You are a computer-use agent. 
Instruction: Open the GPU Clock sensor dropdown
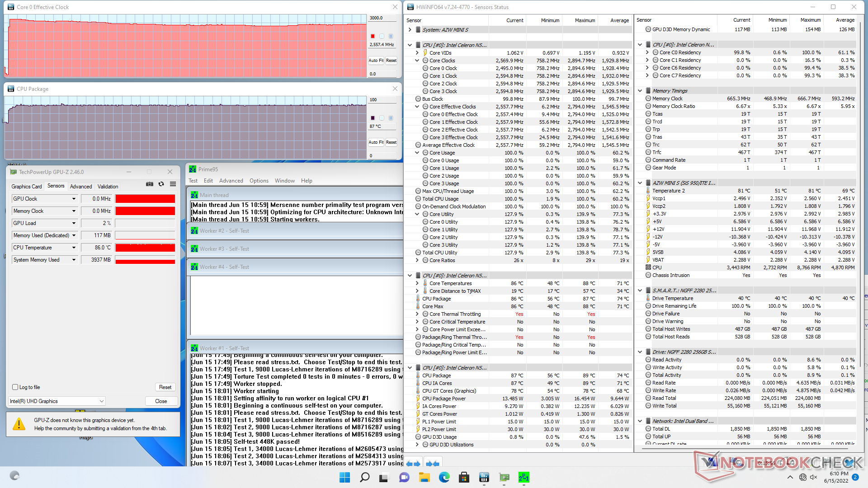[74, 199]
